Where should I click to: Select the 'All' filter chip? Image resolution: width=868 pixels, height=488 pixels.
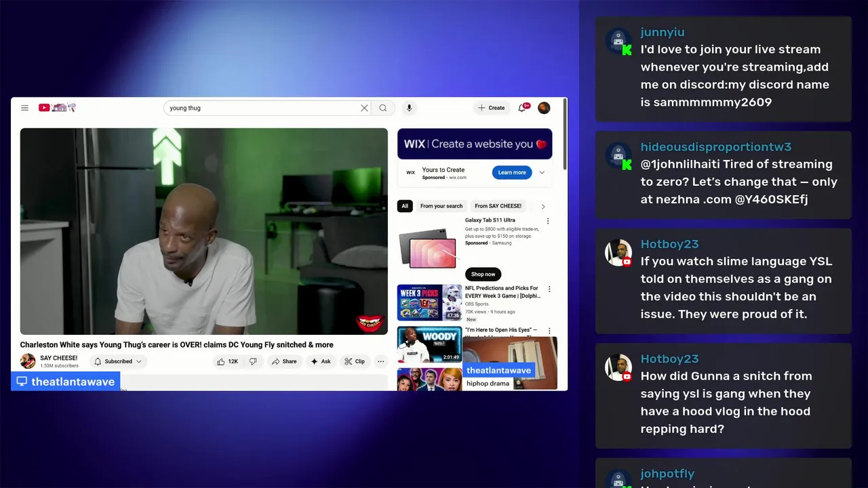405,206
